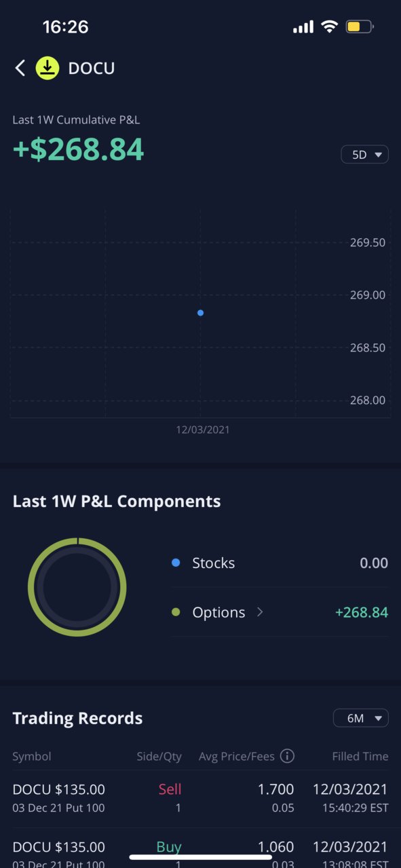The width and height of the screenshot is (401, 868).
Task: Tap the home indicator bar at bottom
Action: coord(200,857)
